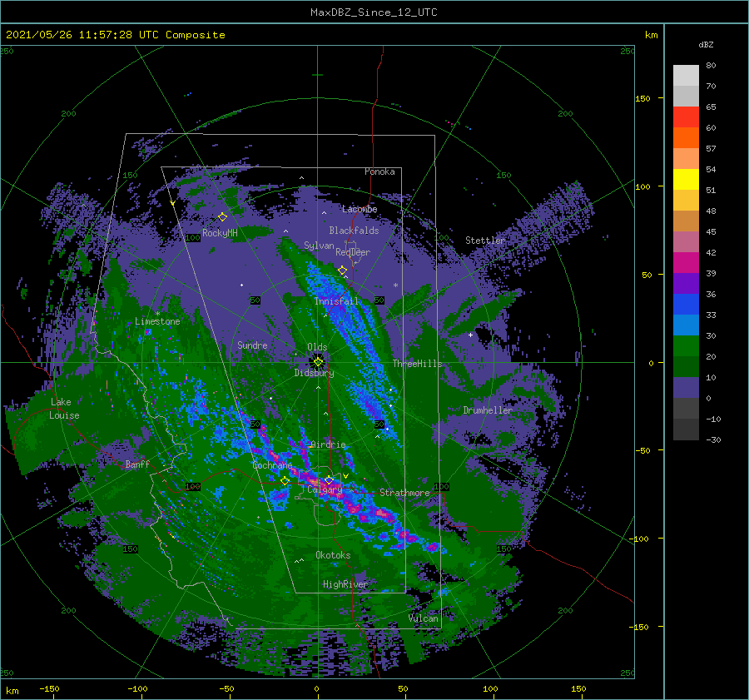Viewport: 749px width, 700px height.
Task: Select the Ponoka city label
Action: (x=379, y=171)
